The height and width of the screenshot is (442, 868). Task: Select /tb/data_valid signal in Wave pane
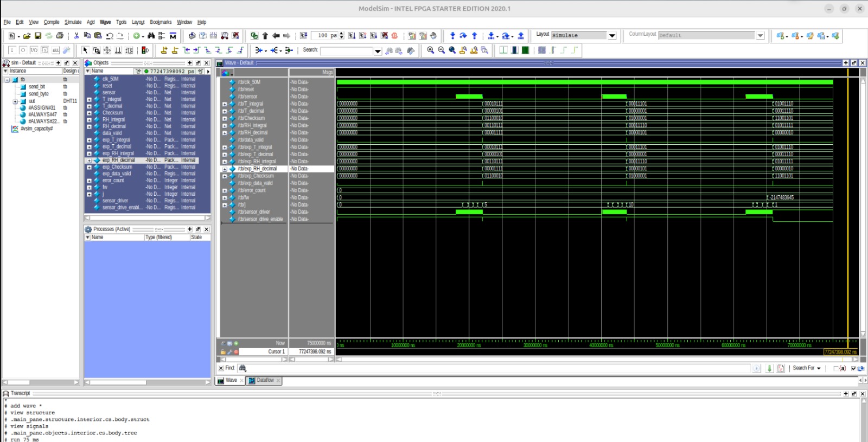(x=251, y=140)
